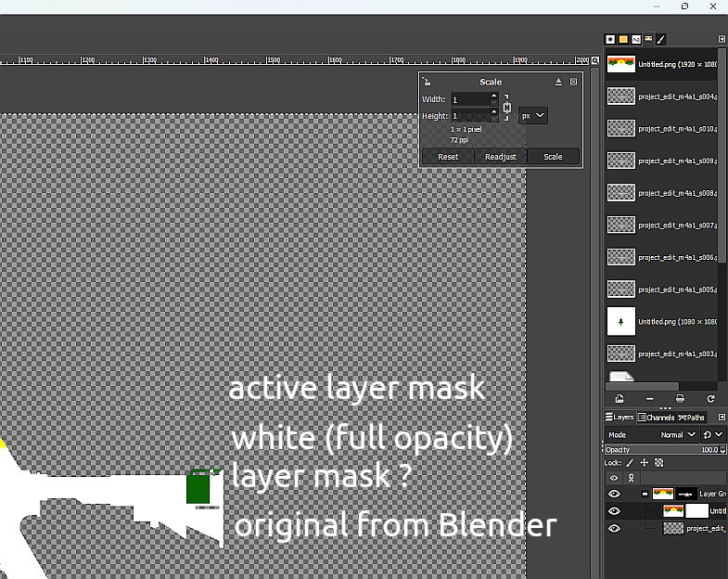Select project_edit_m4a1_s007 in Images list
The height and width of the screenshot is (579, 728).
point(661,225)
